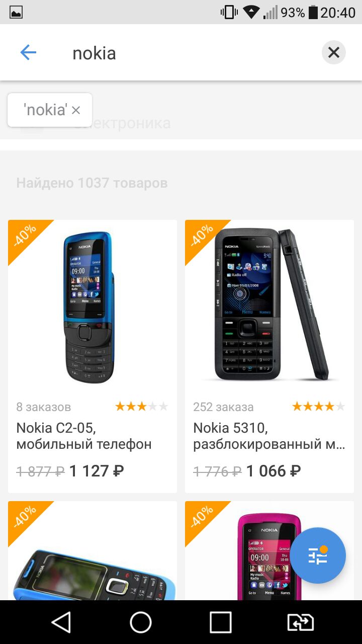Select the Nokia 5310 разблокированный title

point(269,436)
